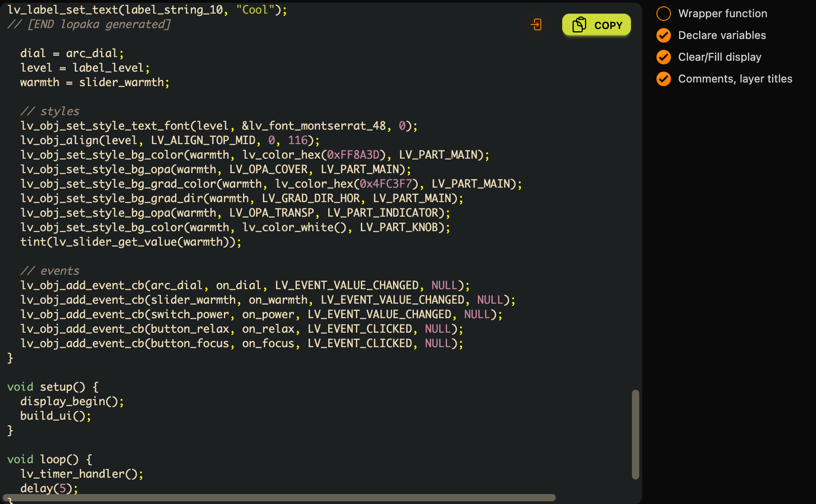Click the "delay(5);" line
816x504 pixels.
[49, 489]
